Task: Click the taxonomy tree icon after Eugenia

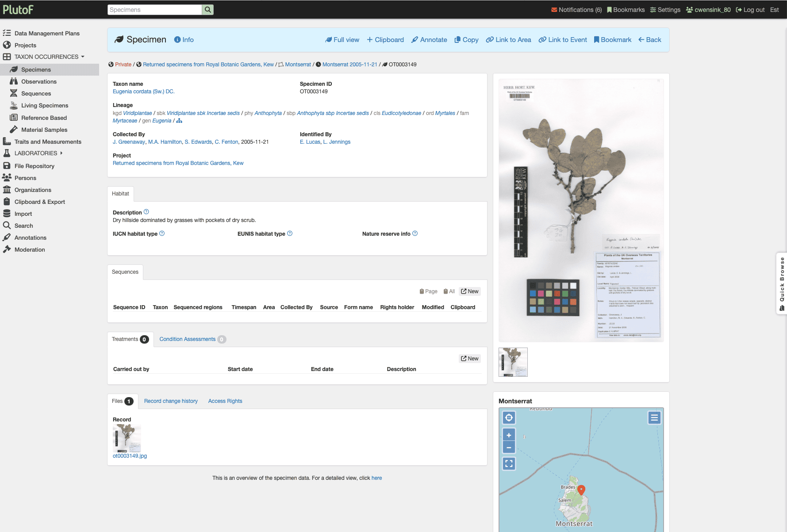Action: (x=179, y=121)
